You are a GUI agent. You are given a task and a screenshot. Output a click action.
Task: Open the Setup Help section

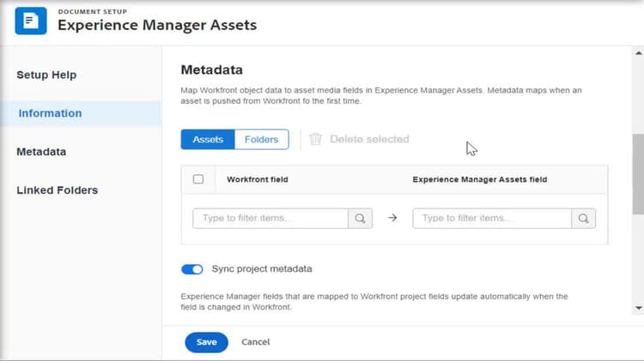(46, 75)
